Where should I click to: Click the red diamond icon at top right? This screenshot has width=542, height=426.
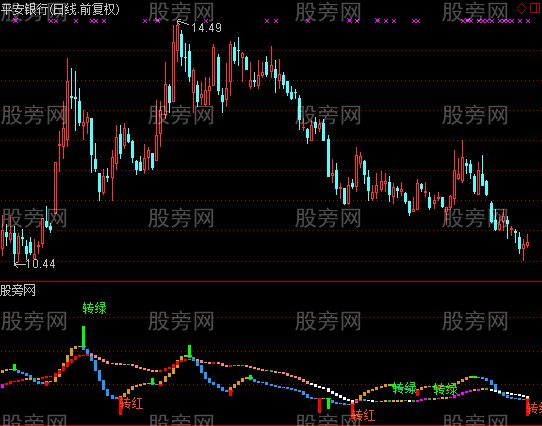click(x=521, y=8)
